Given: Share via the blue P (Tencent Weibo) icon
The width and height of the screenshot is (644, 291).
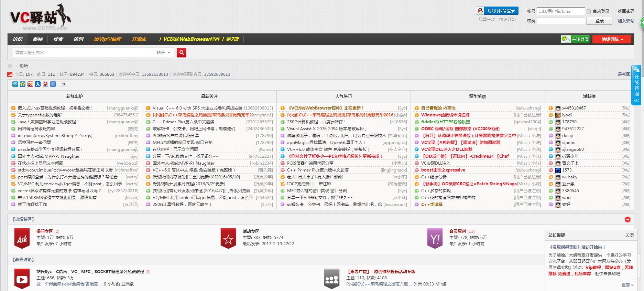Looking at the screenshot, I should point(15,84).
